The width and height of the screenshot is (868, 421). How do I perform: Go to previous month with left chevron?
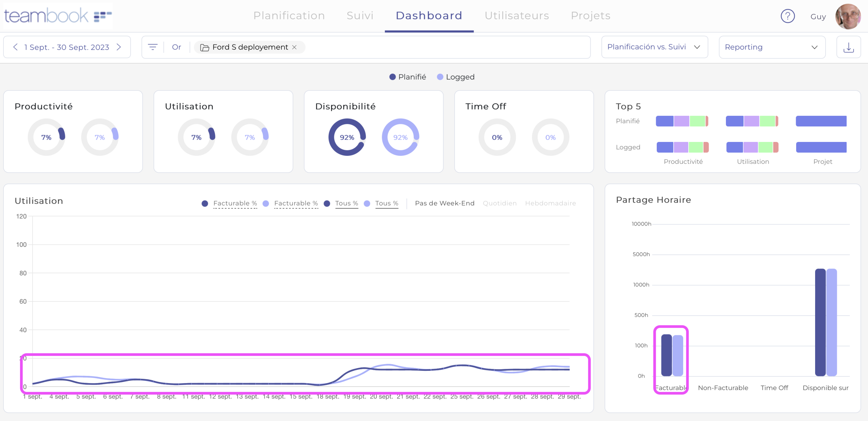[15, 47]
